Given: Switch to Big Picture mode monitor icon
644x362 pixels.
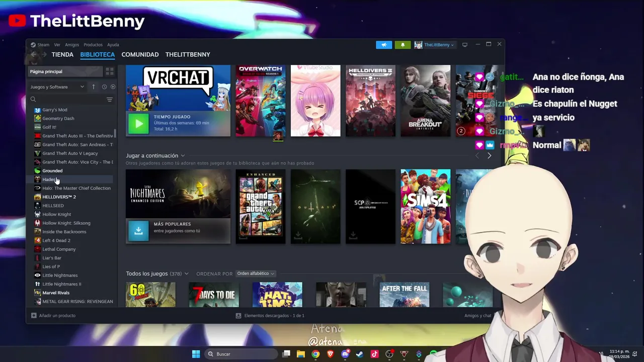Looking at the screenshot, I should point(465,45).
